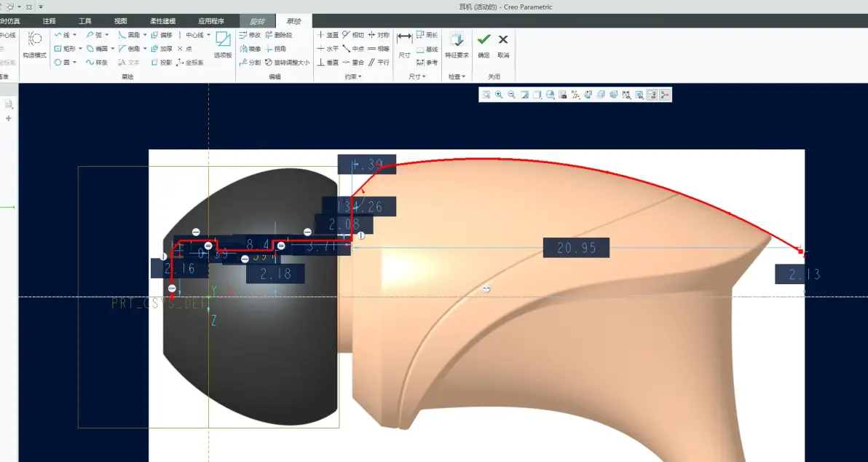The height and width of the screenshot is (462, 868).
Task: Toggle vertex display at toolbar's right end
Action: pyautogui.click(x=664, y=95)
